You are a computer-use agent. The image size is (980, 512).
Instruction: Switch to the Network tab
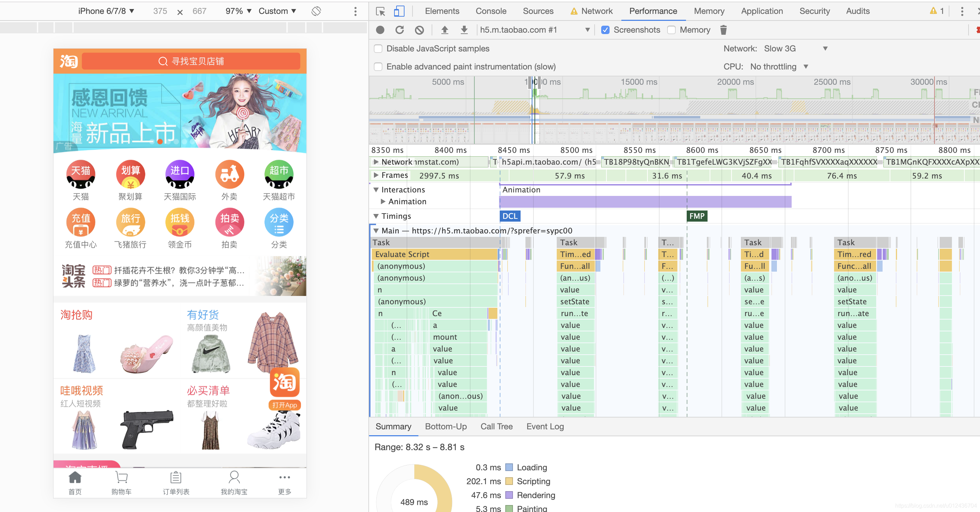point(591,11)
